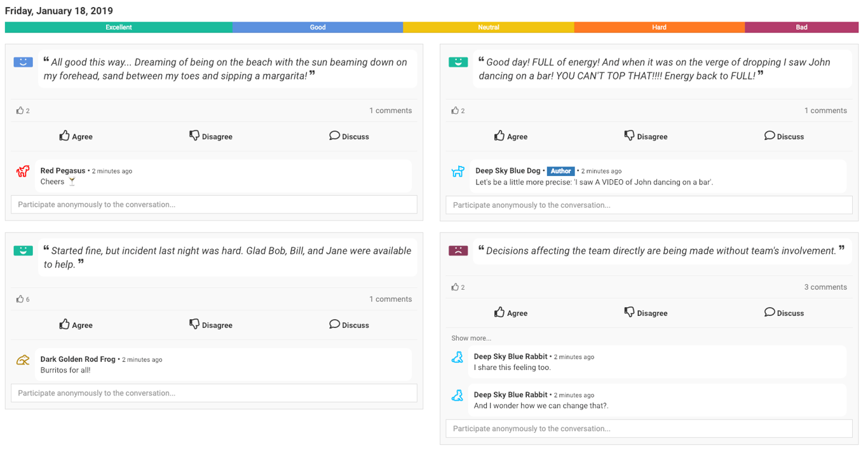
Task: Select the Excellent mood segment
Action: tap(119, 27)
